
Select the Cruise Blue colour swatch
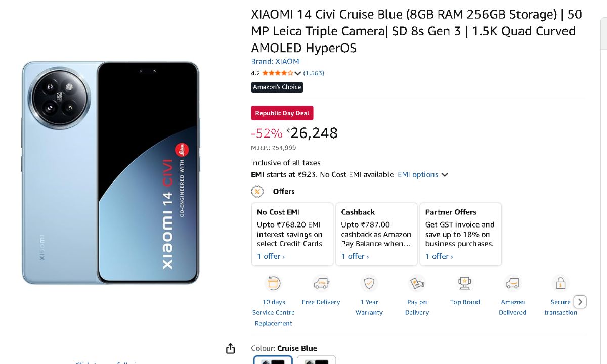click(273, 360)
